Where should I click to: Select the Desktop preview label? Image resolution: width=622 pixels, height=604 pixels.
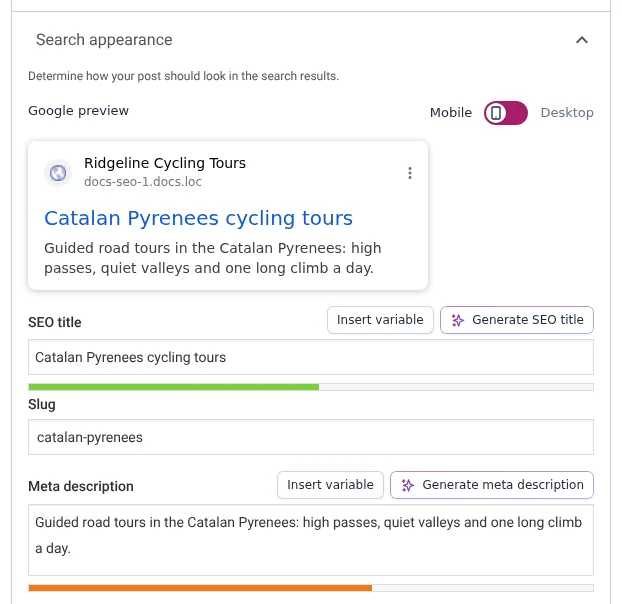click(567, 113)
